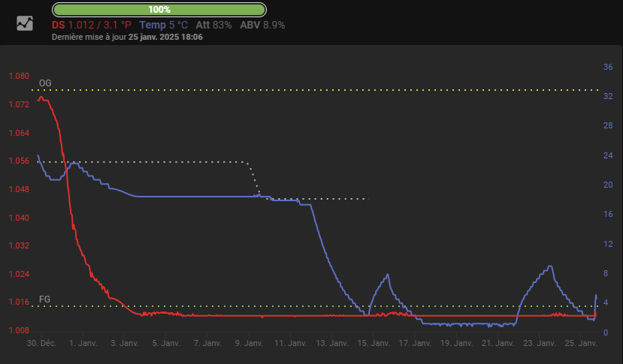The width and height of the screenshot is (623, 364).
Task: Click the chart icon at top left
Action: pyautogui.click(x=25, y=23)
